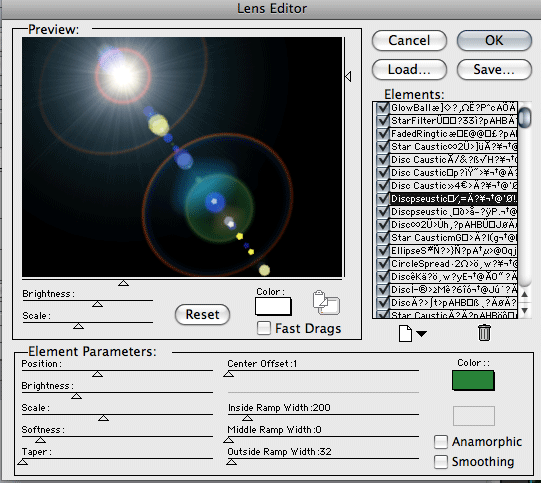The height and width of the screenshot is (483, 541).
Task: Click the Load... button
Action: [x=409, y=69]
